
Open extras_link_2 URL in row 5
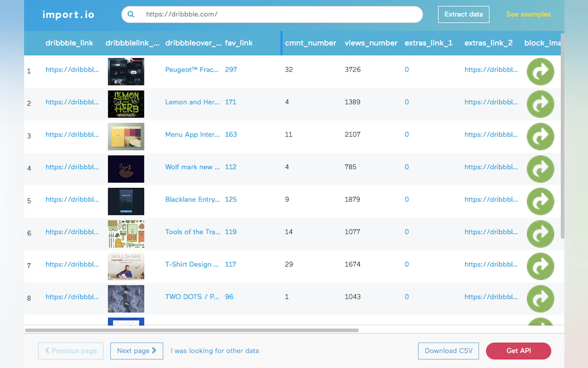(x=491, y=199)
